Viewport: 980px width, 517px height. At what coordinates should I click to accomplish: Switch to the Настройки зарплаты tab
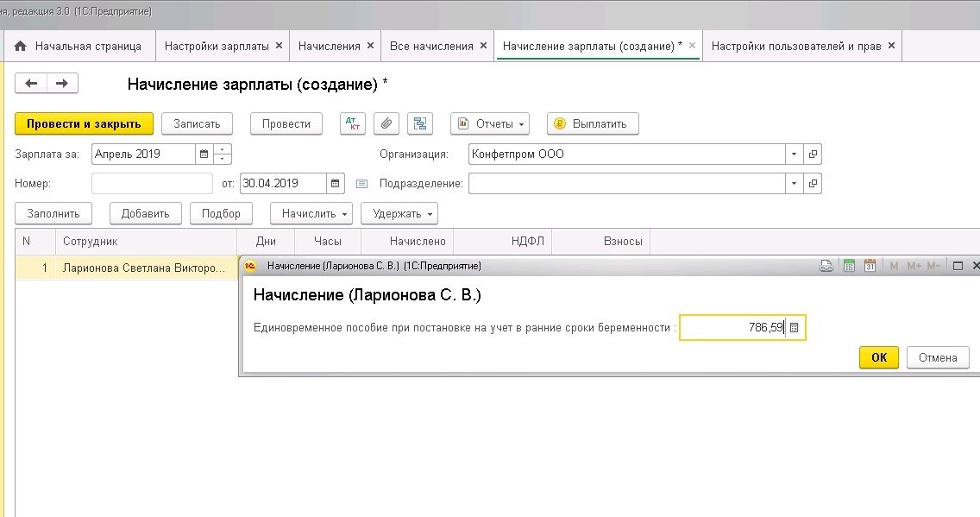[x=217, y=46]
